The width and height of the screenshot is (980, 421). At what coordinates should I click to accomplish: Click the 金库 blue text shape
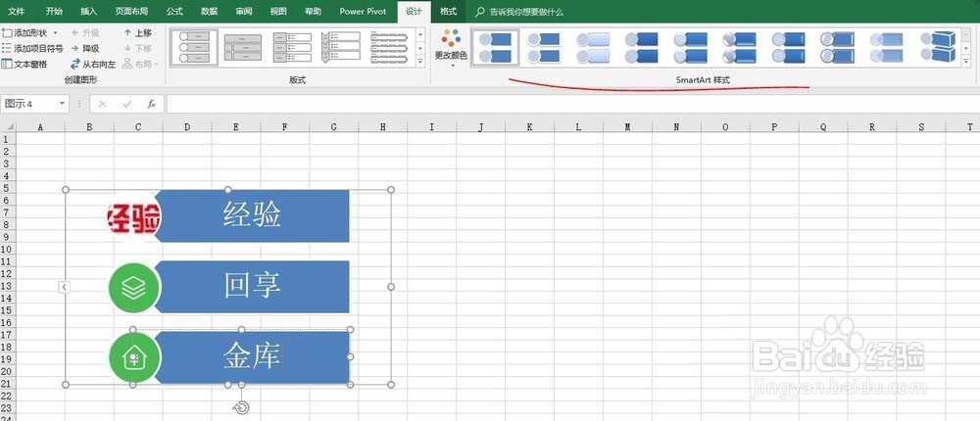point(252,356)
